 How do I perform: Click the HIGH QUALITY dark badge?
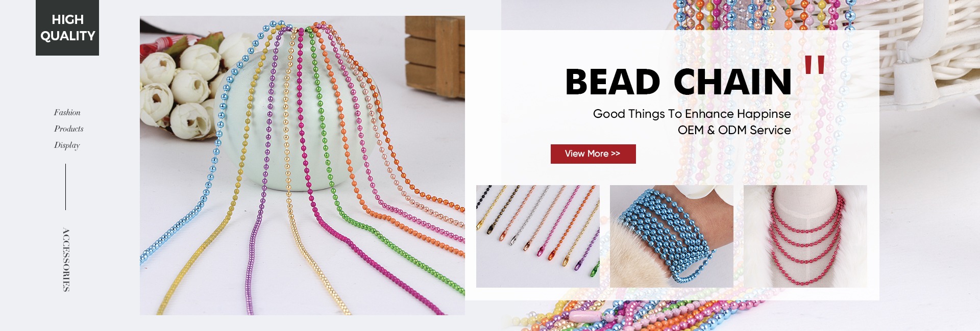point(67,28)
